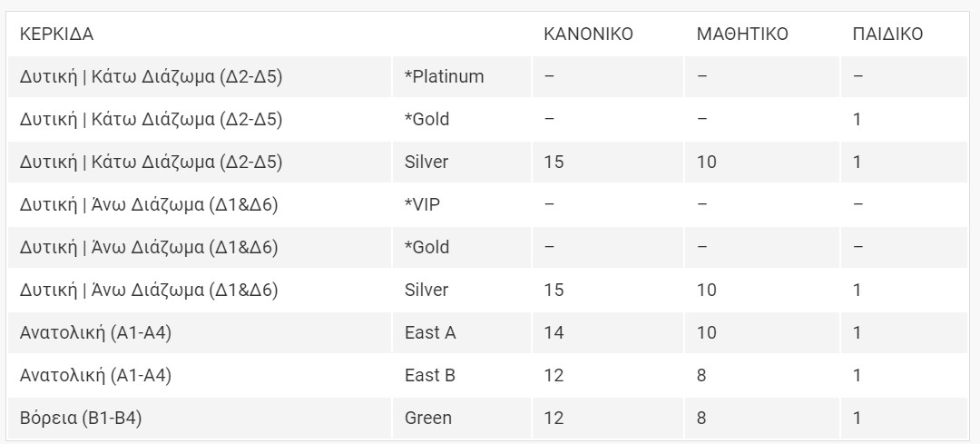Select regular price 15 in Άνω Διάζωμα Silver row
The height and width of the screenshot is (444, 980).
(x=554, y=291)
